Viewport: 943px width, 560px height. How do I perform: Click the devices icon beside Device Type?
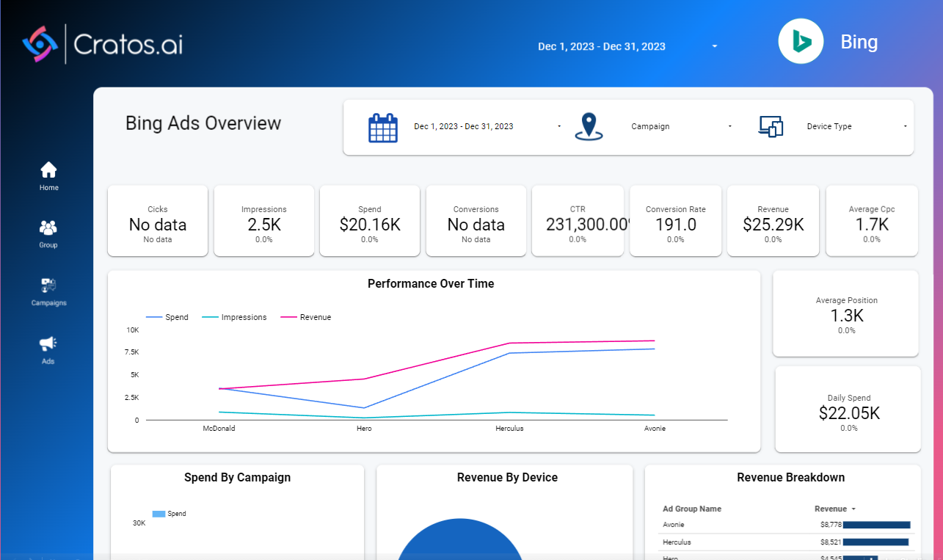[x=771, y=126]
